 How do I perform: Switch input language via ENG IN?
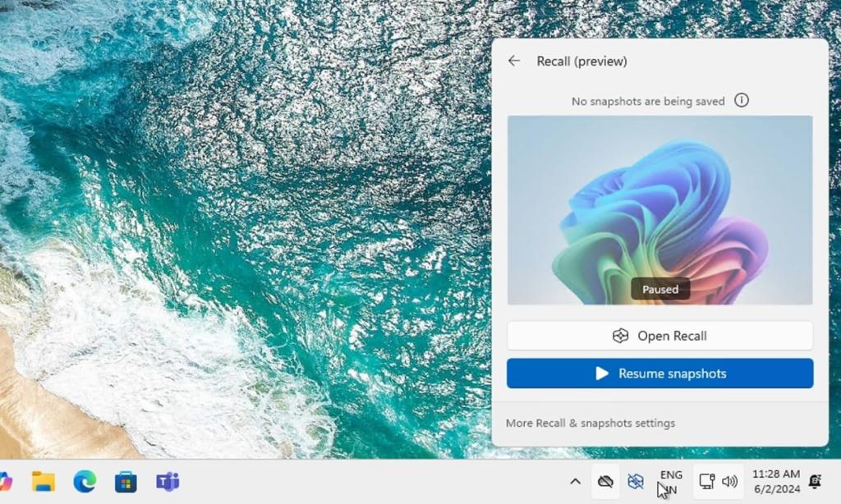coord(671,482)
